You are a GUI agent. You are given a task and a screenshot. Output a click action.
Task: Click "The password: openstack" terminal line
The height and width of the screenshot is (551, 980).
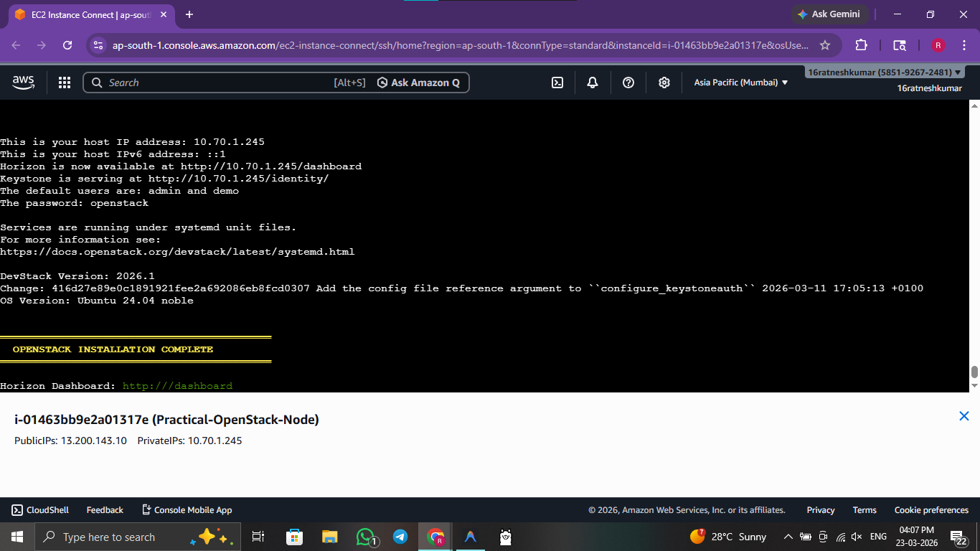pos(74,203)
